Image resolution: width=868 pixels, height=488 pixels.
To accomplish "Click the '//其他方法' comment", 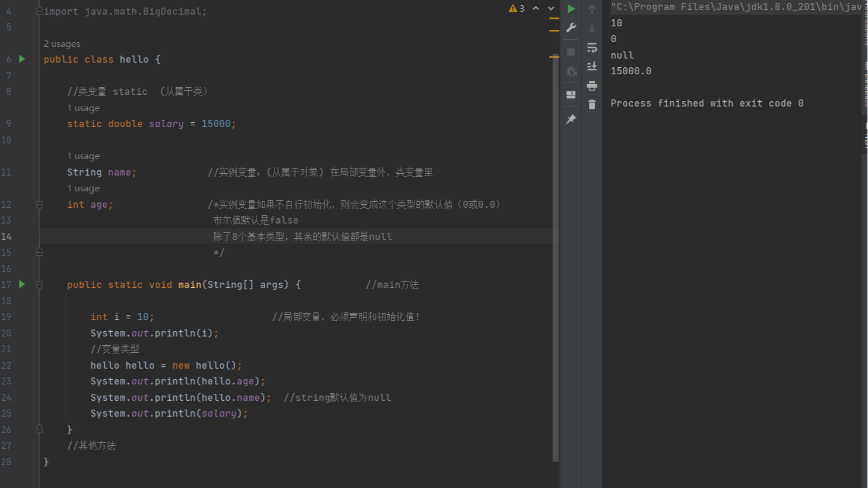I will [x=91, y=445].
